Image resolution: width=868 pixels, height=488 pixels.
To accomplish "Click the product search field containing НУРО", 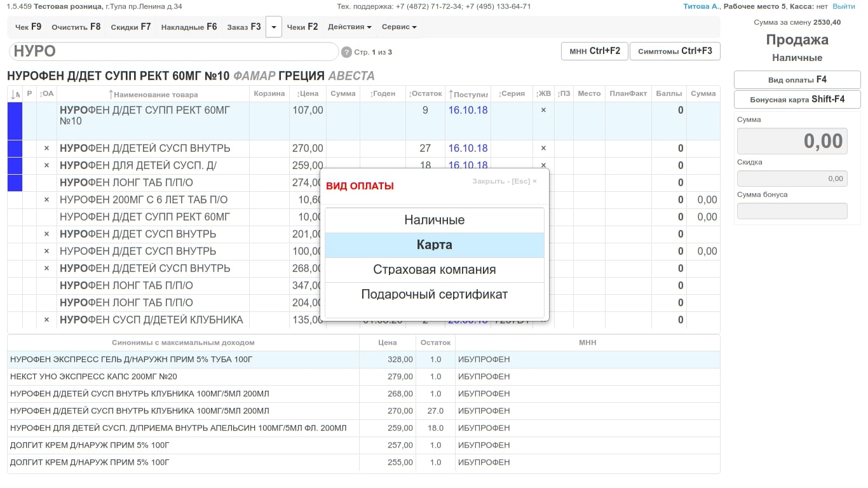I will [173, 51].
